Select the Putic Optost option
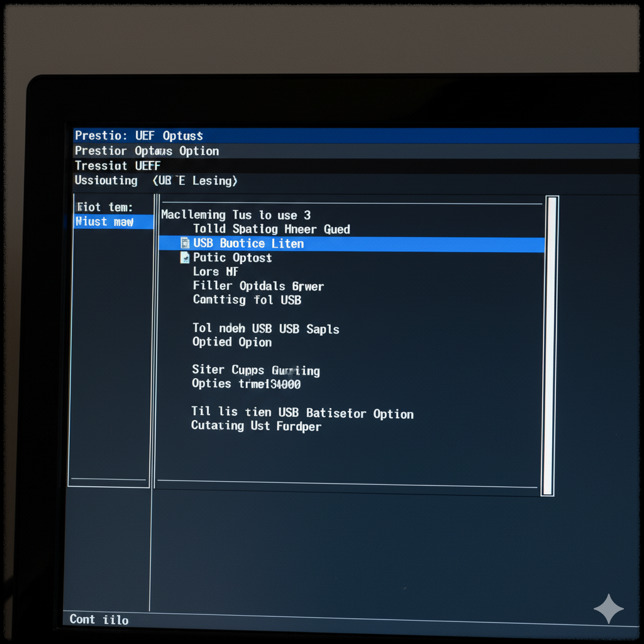The height and width of the screenshot is (644, 644). [231, 257]
